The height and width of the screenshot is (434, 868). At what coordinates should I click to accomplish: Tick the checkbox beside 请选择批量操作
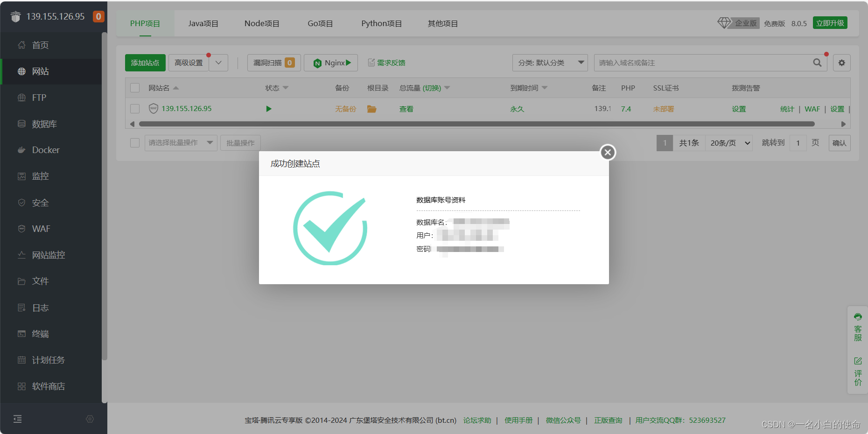[135, 143]
